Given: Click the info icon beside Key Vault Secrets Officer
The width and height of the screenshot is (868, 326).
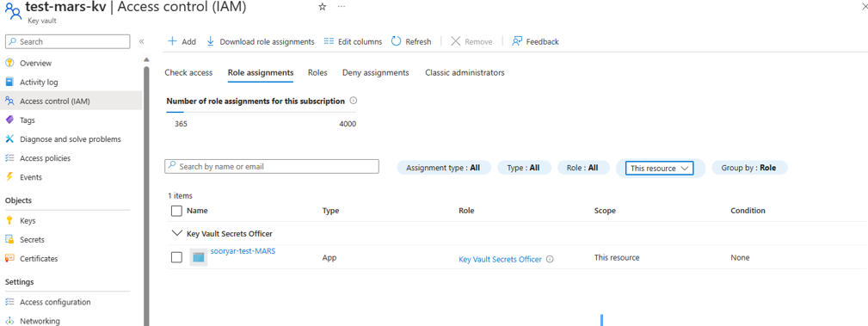Looking at the screenshot, I should point(551,259).
